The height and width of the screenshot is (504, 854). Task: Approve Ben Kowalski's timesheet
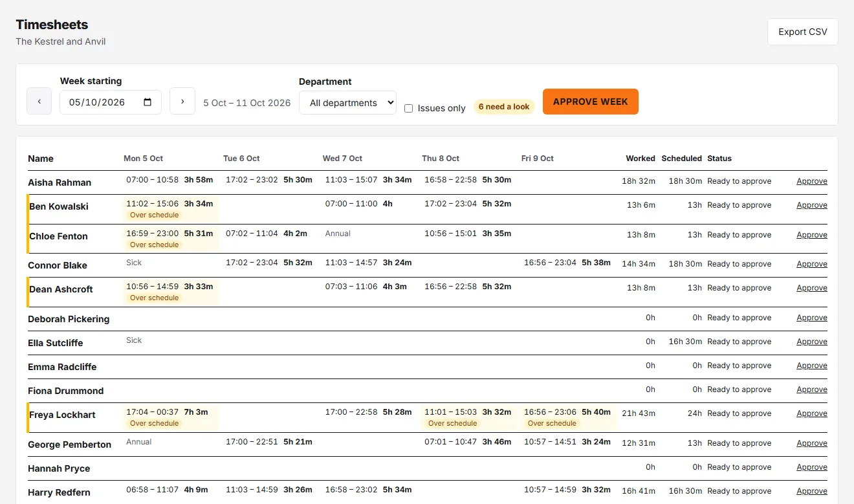[811, 205]
